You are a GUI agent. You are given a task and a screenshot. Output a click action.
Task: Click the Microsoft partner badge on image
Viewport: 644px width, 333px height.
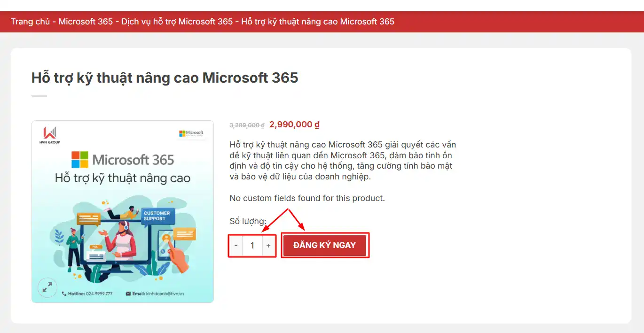tap(191, 134)
